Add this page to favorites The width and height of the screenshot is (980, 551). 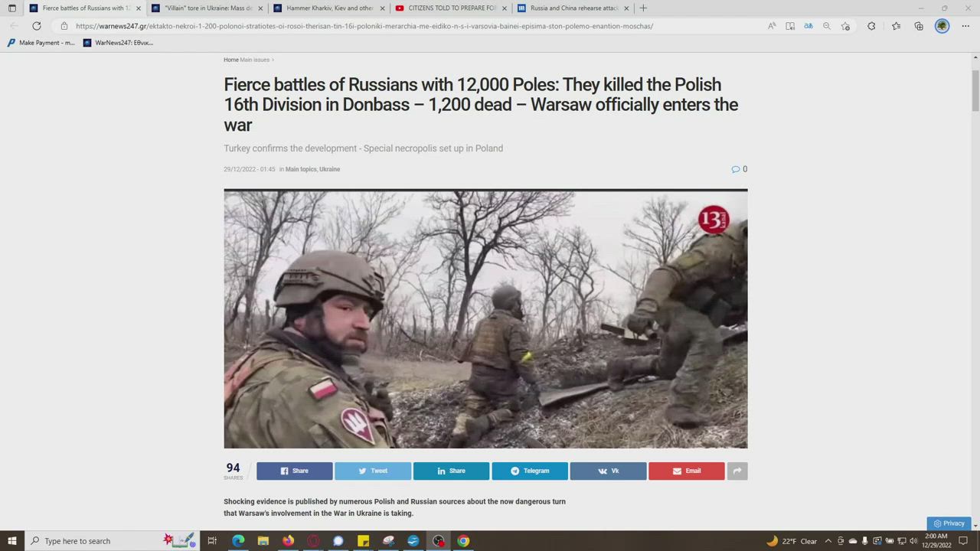(x=845, y=26)
